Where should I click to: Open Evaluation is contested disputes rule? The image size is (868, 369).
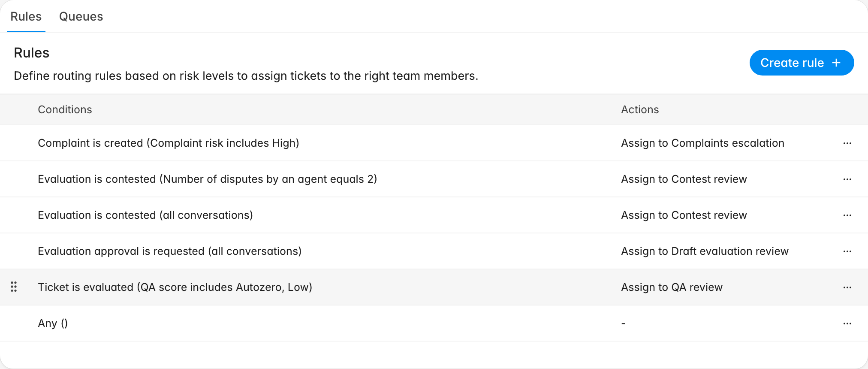pyautogui.click(x=434, y=179)
